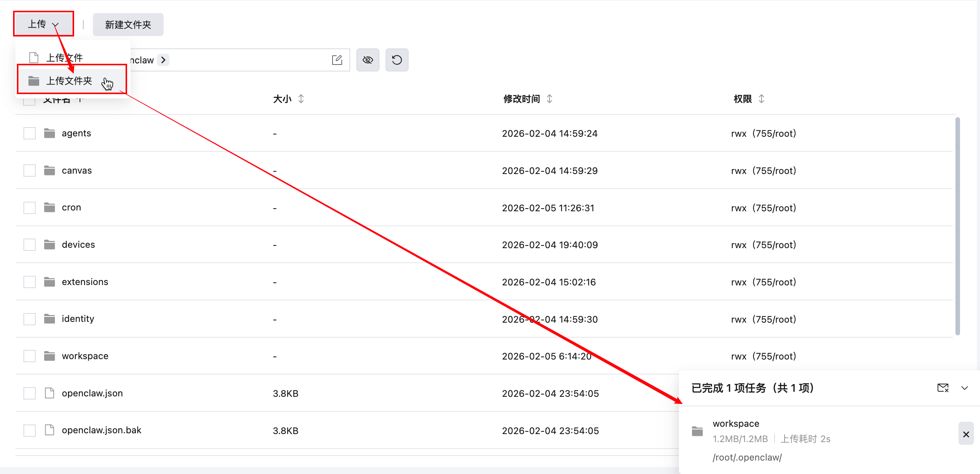
Task: Click the clear completed tasks envelope icon
Action: tap(943, 388)
